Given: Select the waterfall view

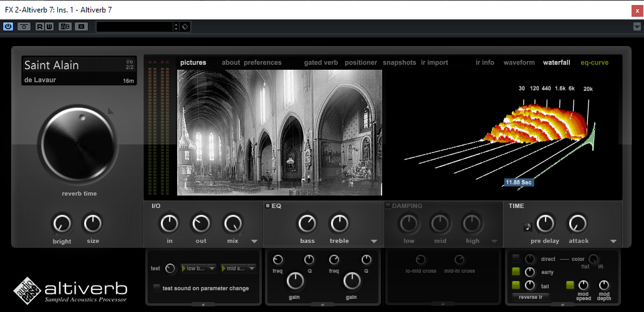Looking at the screenshot, I should pyautogui.click(x=557, y=63).
